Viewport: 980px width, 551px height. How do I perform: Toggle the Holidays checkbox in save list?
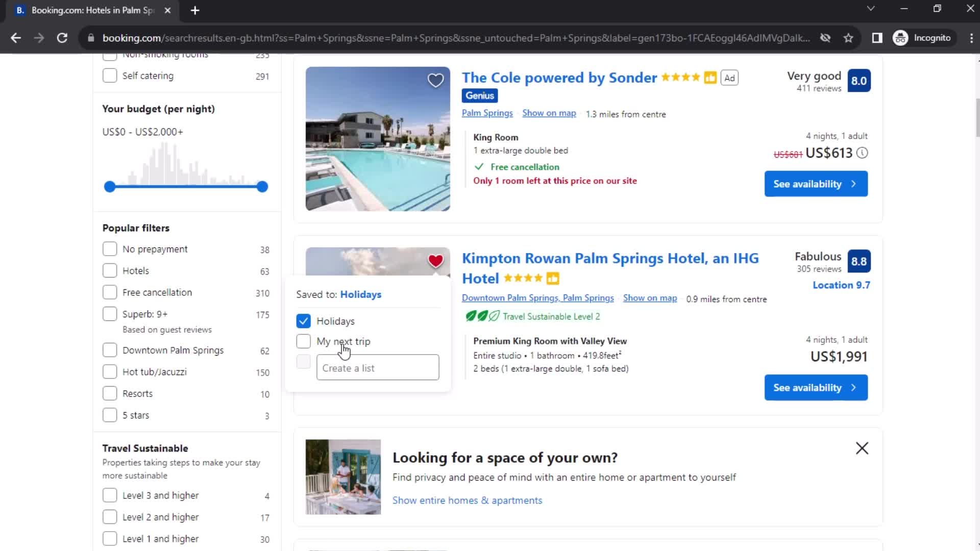(x=303, y=321)
